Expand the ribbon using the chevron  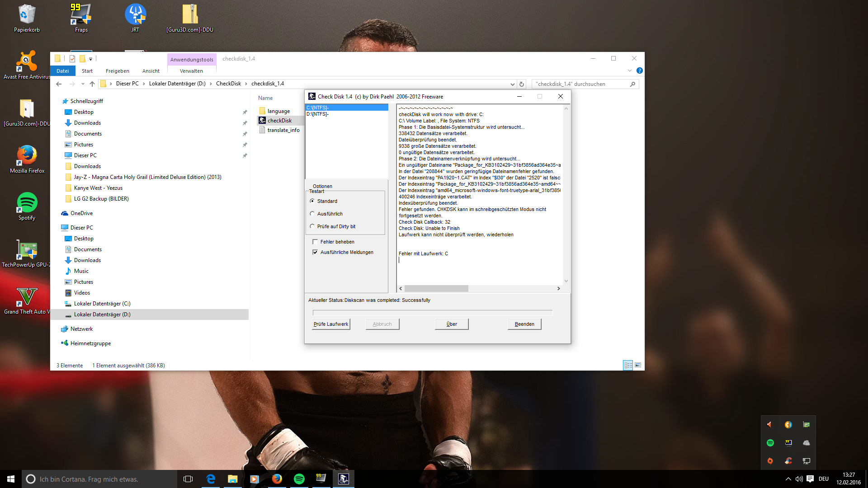coord(629,71)
